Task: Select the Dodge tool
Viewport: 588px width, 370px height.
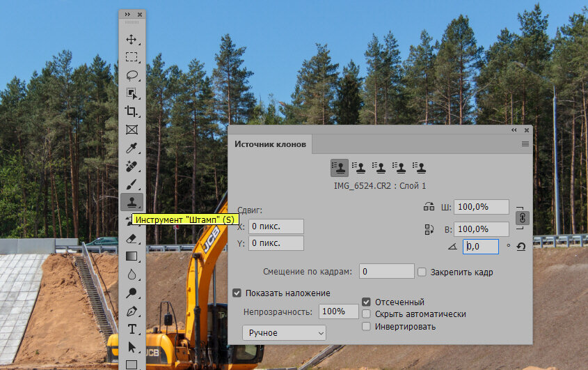Action: coord(132,293)
